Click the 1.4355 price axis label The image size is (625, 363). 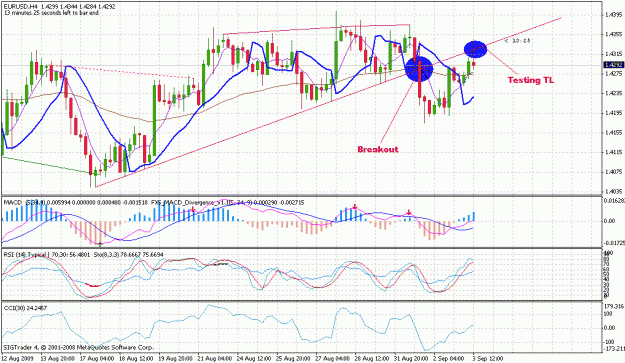613,34
